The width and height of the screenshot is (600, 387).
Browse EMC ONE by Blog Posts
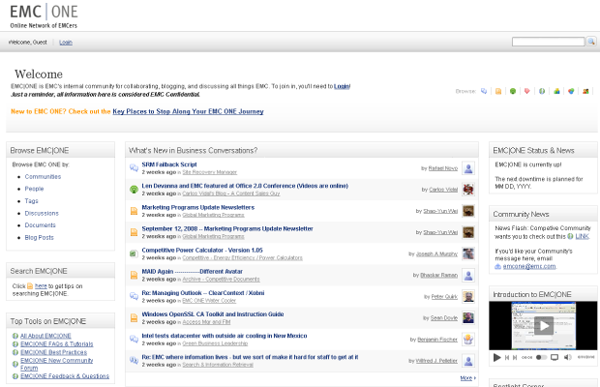pyautogui.click(x=39, y=237)
